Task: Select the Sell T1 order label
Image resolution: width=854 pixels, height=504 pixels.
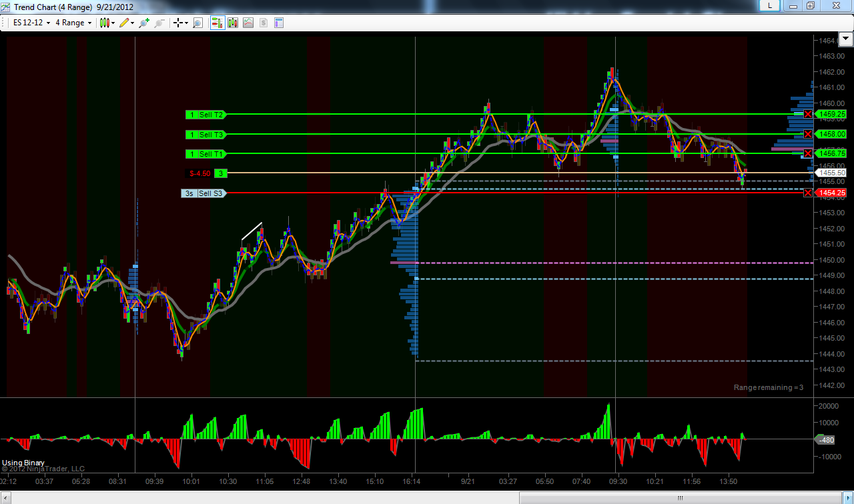Action: coord(211,154)
